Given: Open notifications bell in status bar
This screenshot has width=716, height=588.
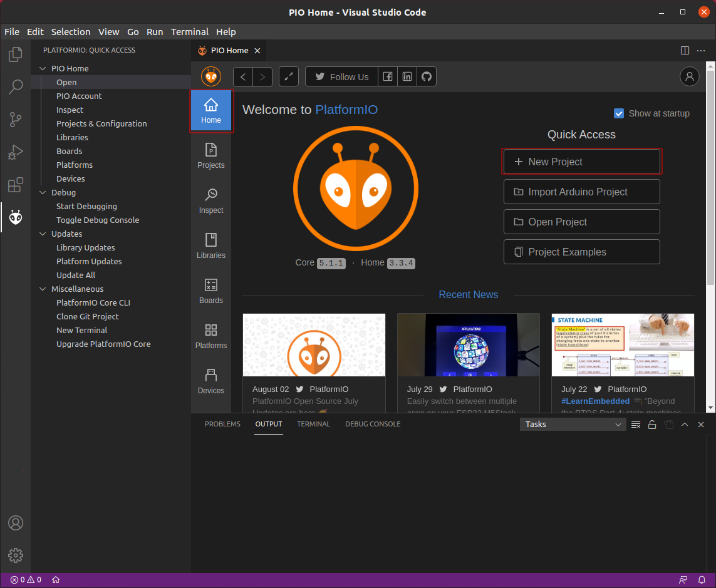Looking at the screenshot, I should 702,580.
